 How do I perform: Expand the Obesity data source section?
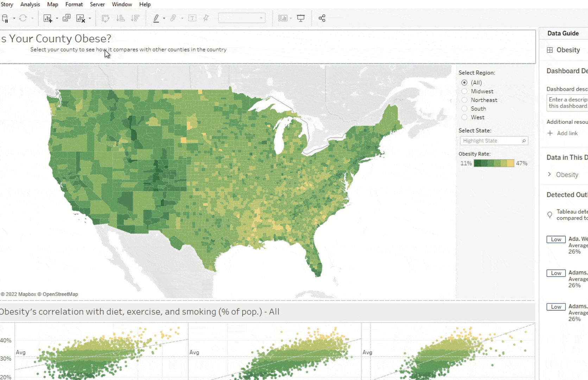click(550, 175)
